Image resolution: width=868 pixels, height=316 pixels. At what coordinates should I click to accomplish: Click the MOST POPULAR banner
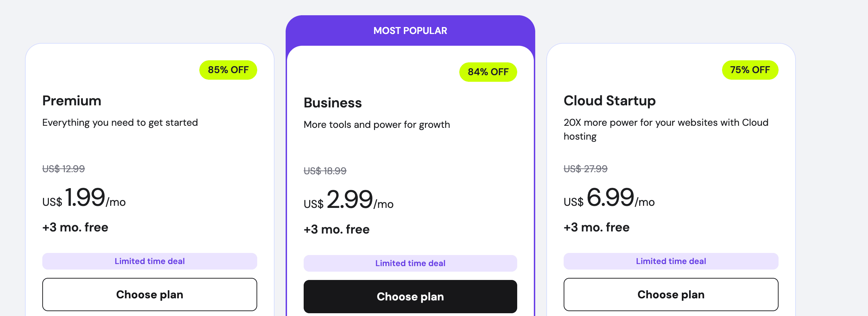click(x=410, y=30)
